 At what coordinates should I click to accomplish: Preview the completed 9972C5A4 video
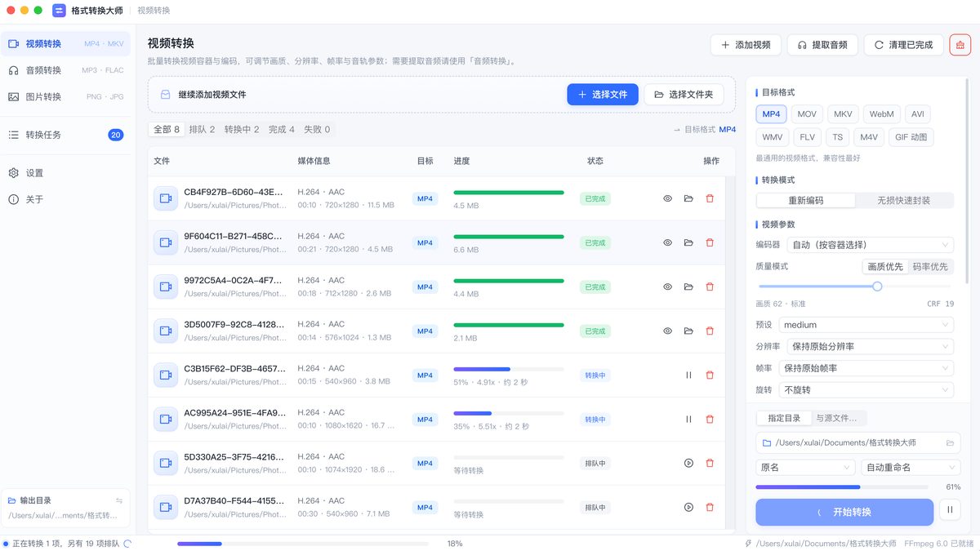click(667, 287)
